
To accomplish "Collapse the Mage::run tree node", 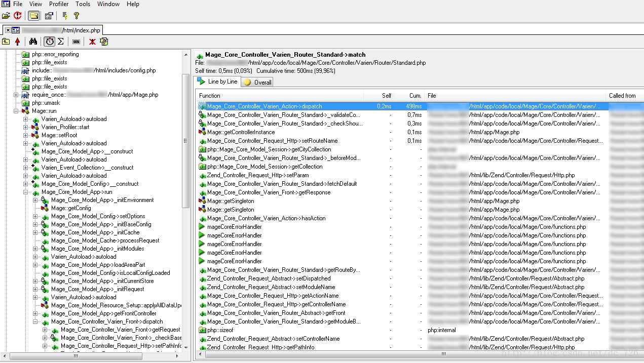I will 16,111.
